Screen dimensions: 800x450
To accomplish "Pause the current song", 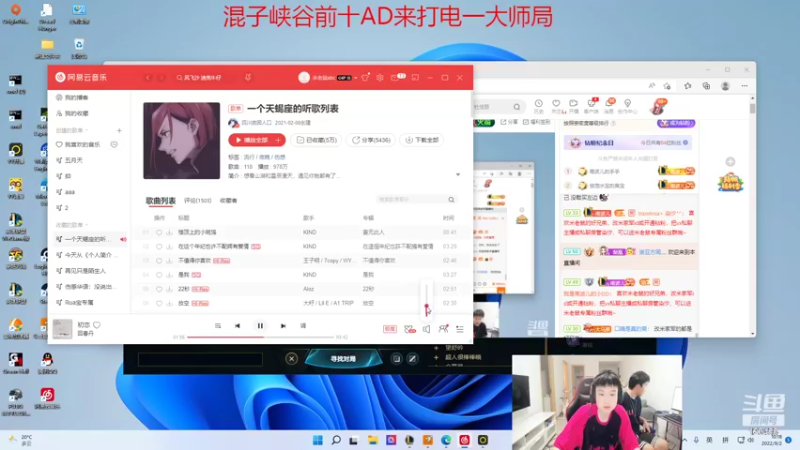I will click(x=260, y=326).
